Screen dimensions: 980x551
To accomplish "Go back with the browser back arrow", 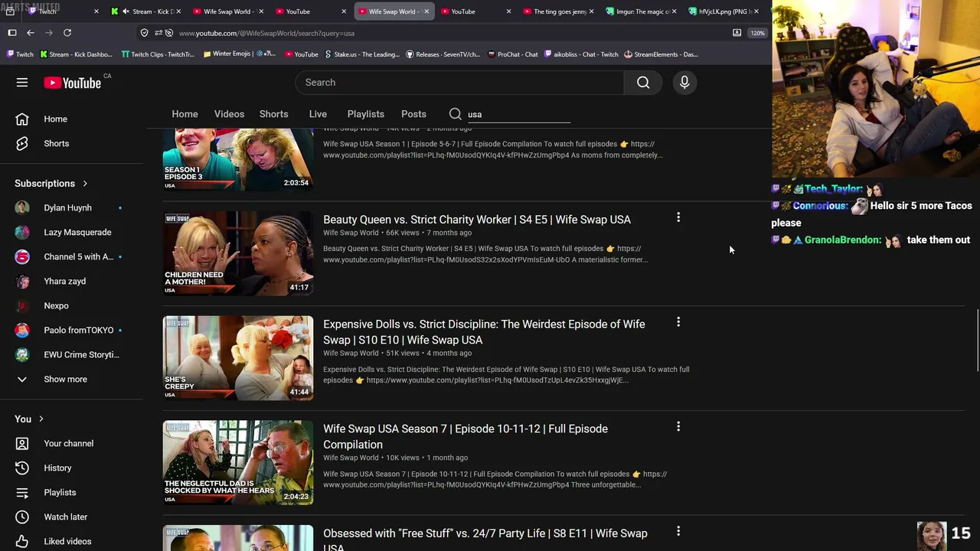I will (31, 33).
